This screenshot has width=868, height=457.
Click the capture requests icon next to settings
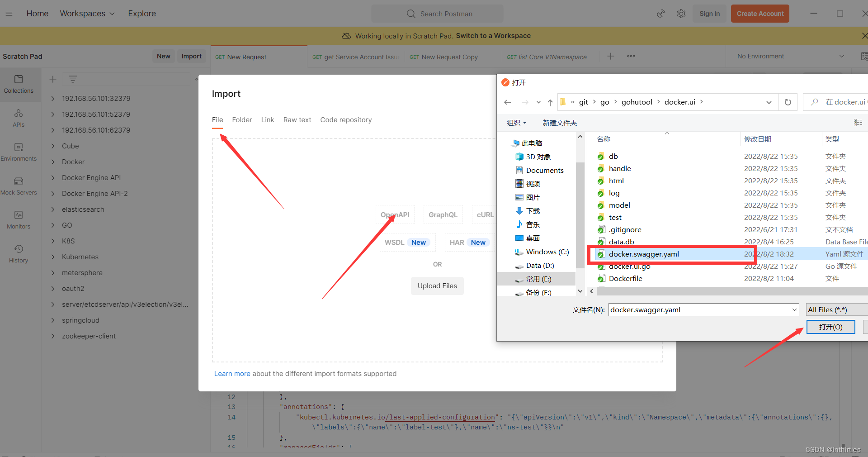coord(661,14)
